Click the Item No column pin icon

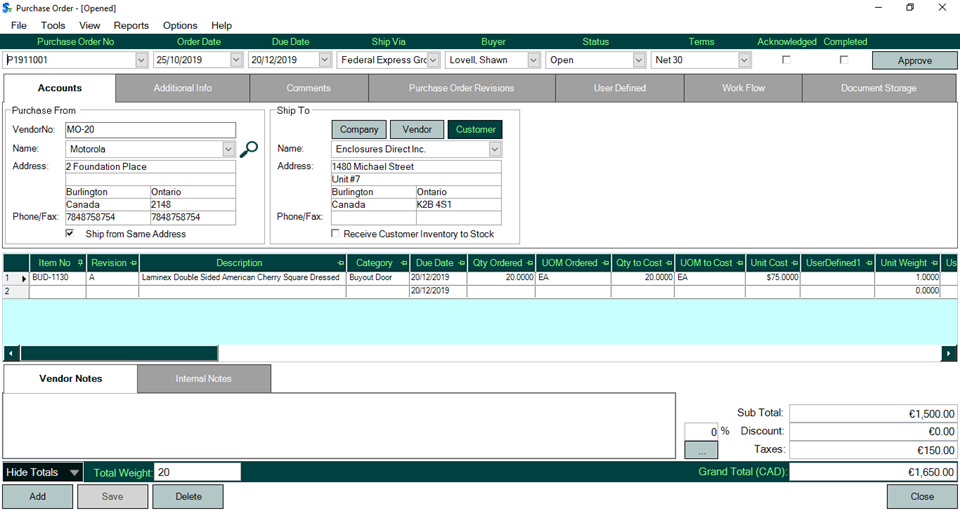click(78, 263)
